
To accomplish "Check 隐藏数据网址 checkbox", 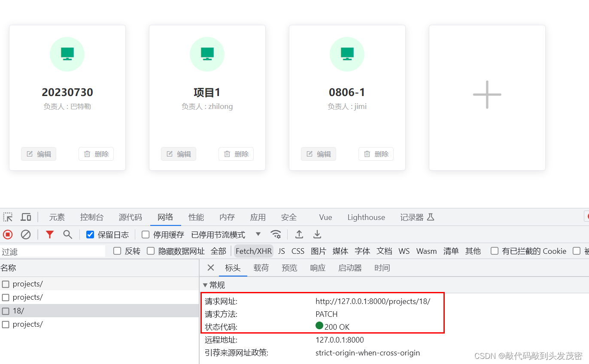I will coord(151,251).
